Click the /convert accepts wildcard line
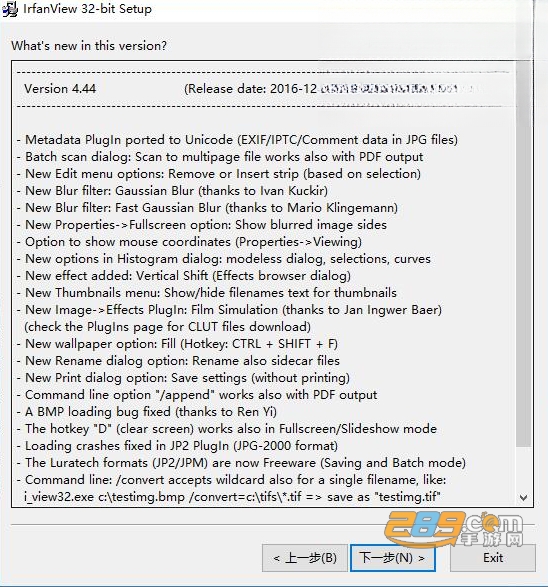The height and width of the screenshot is (587, 548). pyautogui.click(x=232, y=480)
